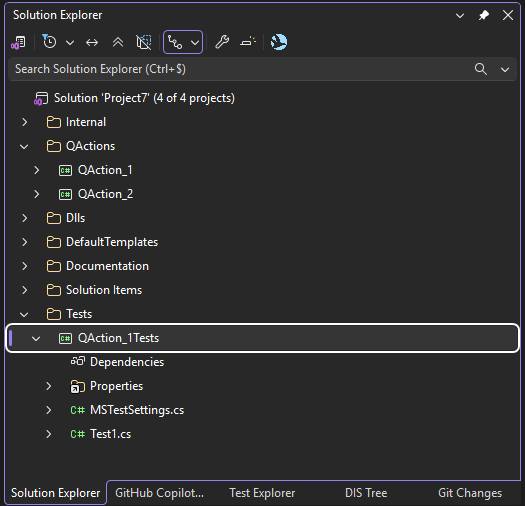This screenshot has height=506, width=525.
Task: Expand MSTestSettings.cs file node
Action: [49, 410]
